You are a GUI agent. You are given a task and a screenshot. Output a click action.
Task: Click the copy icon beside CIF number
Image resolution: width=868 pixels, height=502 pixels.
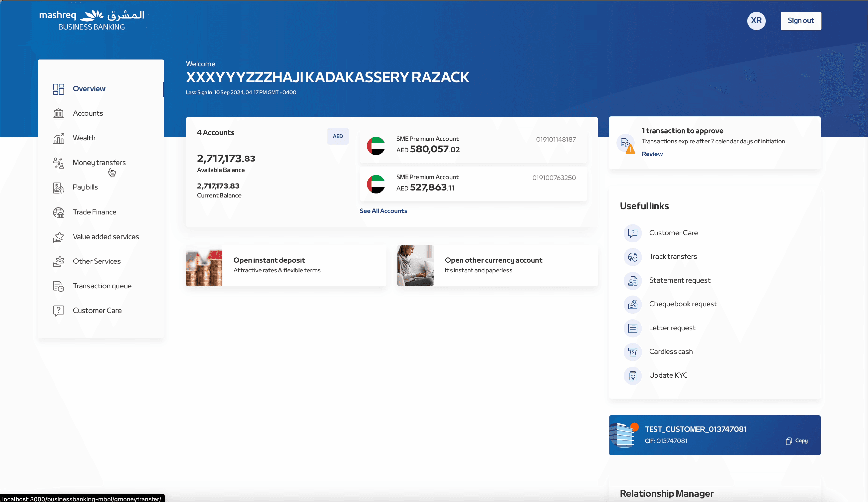click(788, 441)
